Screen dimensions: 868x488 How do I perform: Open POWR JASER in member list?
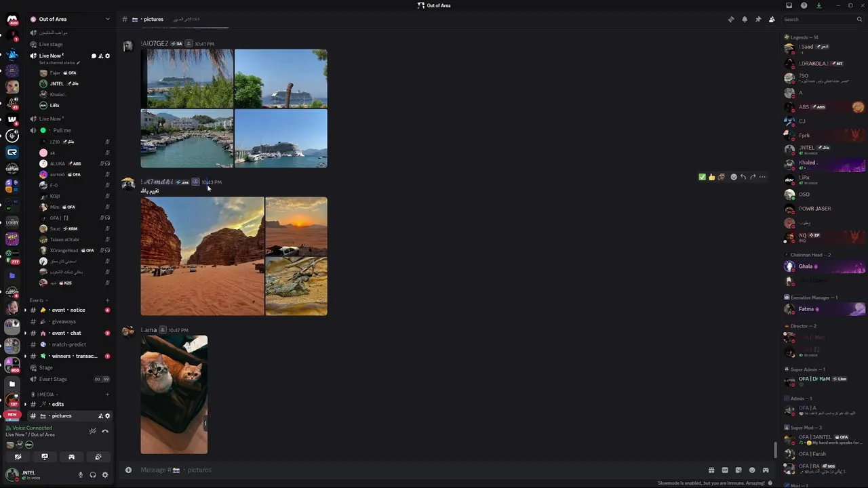pos(825,209)
